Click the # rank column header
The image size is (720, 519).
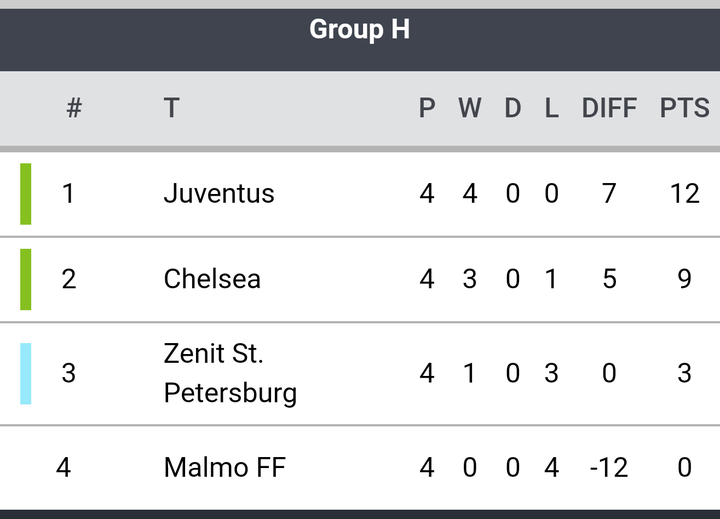(74, 108)
